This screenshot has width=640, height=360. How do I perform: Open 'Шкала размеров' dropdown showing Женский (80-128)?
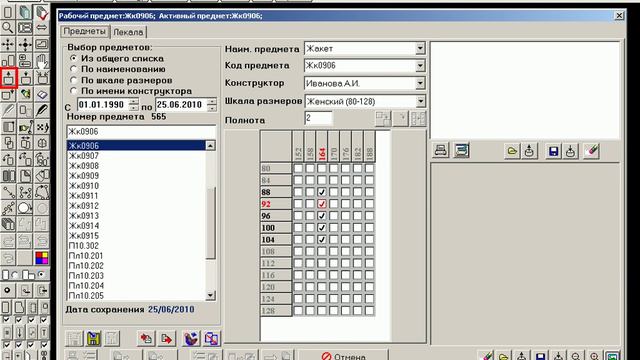point(420,101)
